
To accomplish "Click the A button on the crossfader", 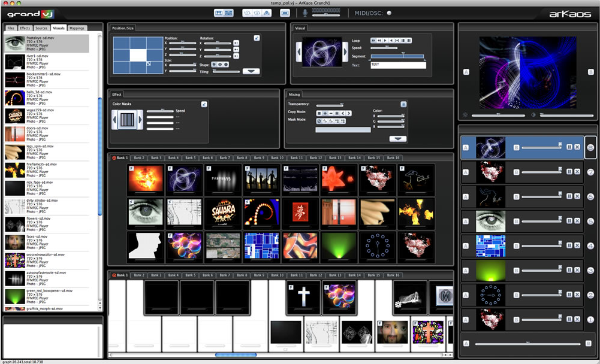I will (466, 344).
